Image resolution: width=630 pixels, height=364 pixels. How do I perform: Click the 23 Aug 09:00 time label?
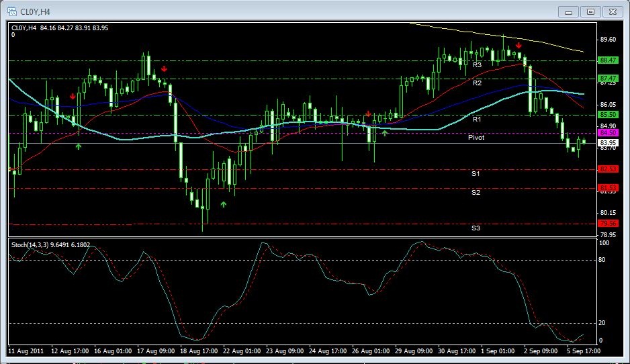[x=285, y=351]
